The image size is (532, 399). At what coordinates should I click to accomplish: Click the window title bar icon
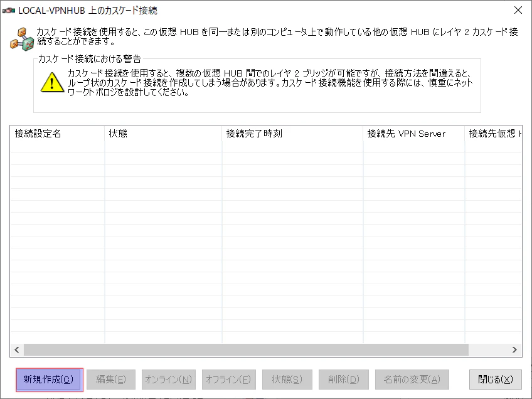click(9, 11)
